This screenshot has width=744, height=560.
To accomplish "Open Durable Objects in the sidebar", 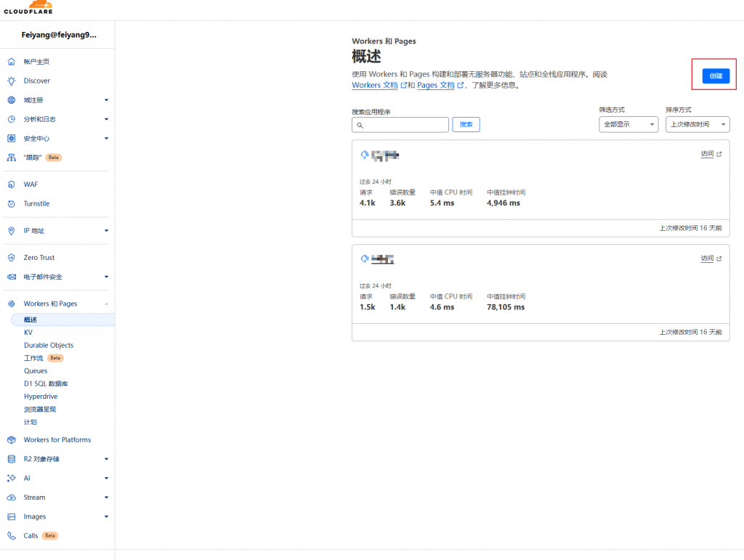I will click(49, 345).
